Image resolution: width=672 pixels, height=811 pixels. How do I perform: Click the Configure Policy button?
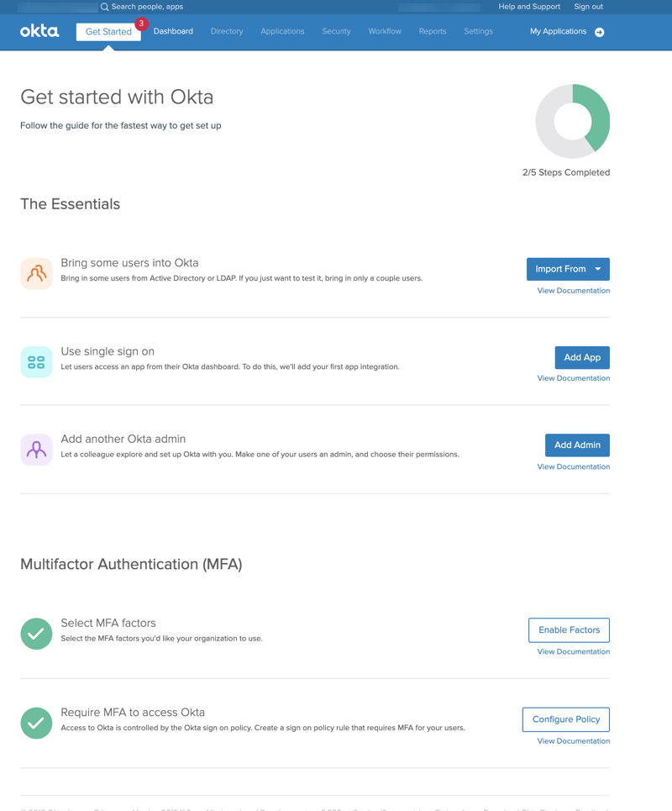pyautogui.click(x=566, y=719)
